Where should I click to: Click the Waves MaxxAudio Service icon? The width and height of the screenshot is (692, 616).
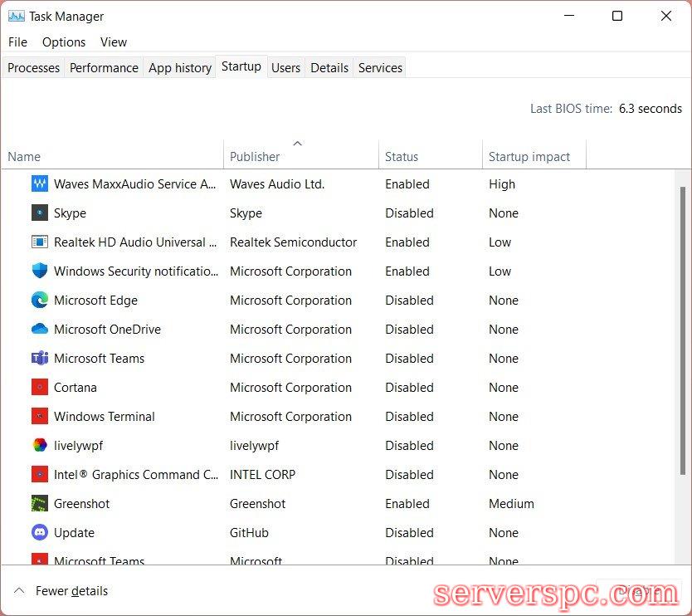coord(39,184)
